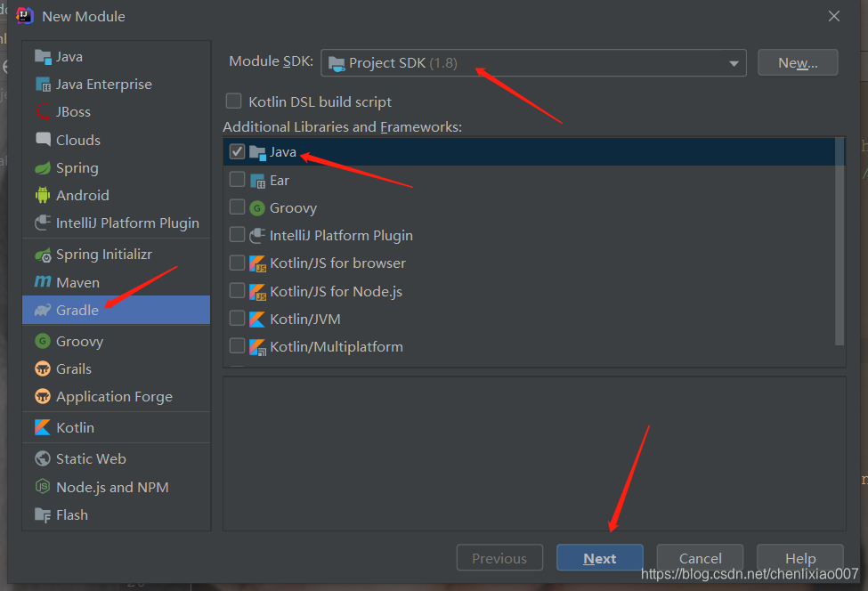
Task: Click the Kotlin/Multiplatform icon
Action: click(257, 347)
